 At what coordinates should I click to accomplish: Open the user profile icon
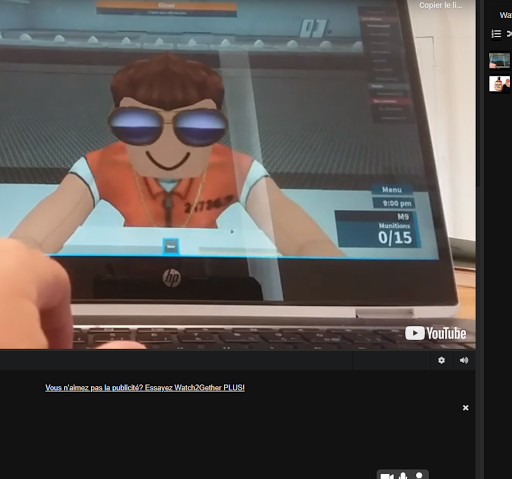pos(419,475)
